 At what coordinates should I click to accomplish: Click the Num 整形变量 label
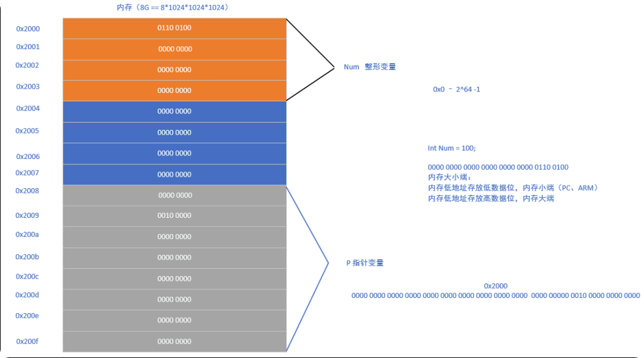tap(370, 67)
